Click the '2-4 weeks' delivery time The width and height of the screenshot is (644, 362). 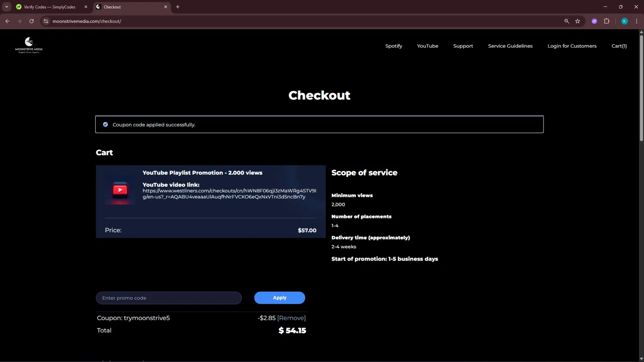point(343,247)
